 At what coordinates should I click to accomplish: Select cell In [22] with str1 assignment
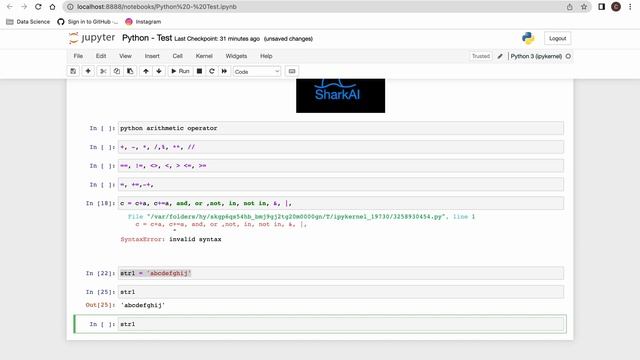pos(341,273)
